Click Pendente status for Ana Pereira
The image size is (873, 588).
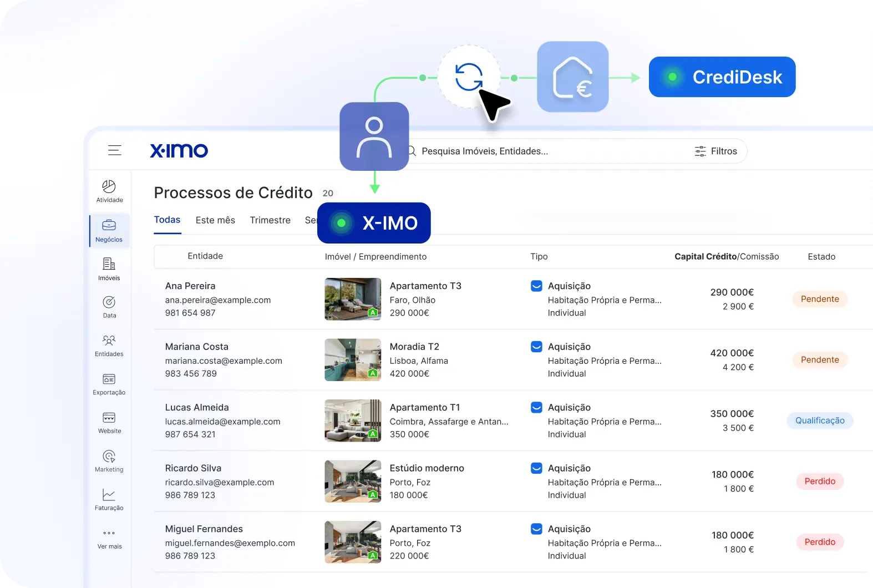(x=820, y=299)
